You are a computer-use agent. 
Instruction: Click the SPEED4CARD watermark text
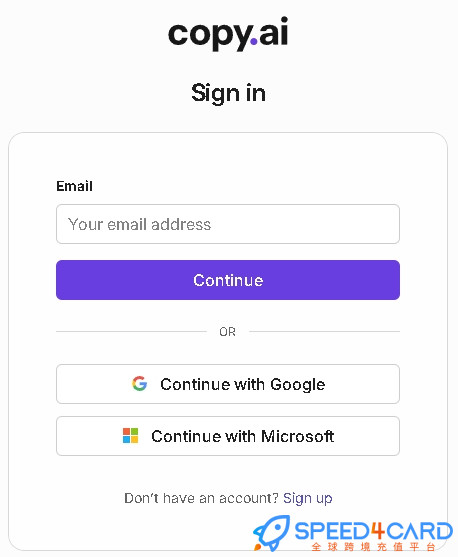373,531
